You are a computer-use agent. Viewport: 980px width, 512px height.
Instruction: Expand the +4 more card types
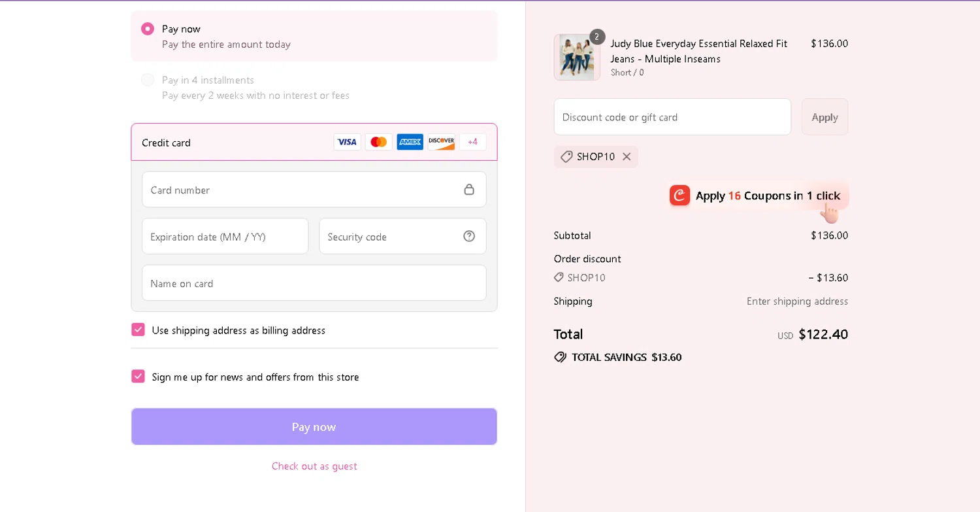[472, 142]
